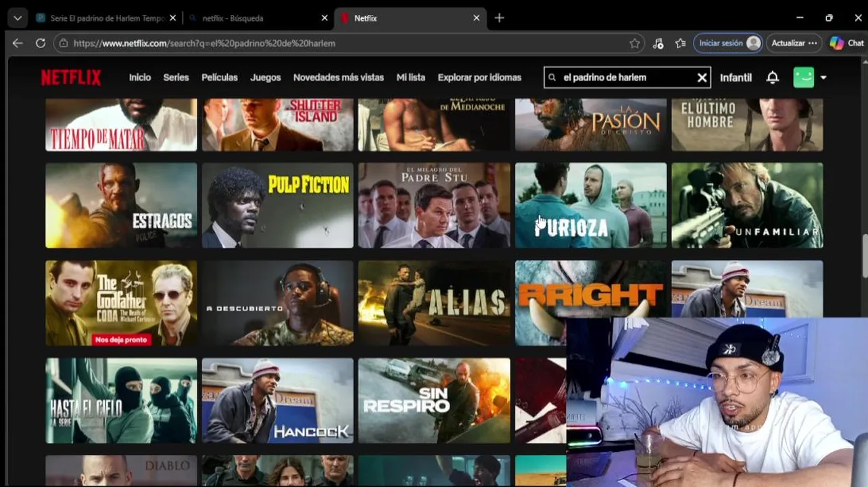
Task: Open Novedades más vistas
Action: [339, 78]
